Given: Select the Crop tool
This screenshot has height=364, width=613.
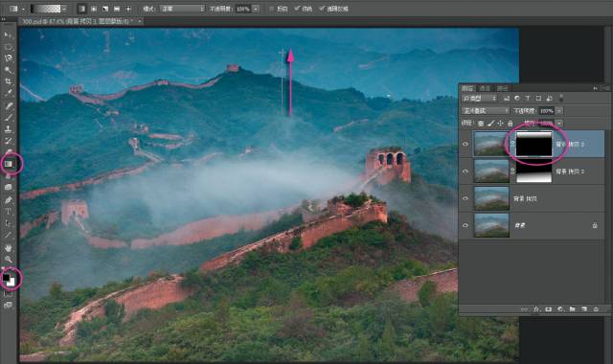Looking at the screenshot, I should (8, 81).
